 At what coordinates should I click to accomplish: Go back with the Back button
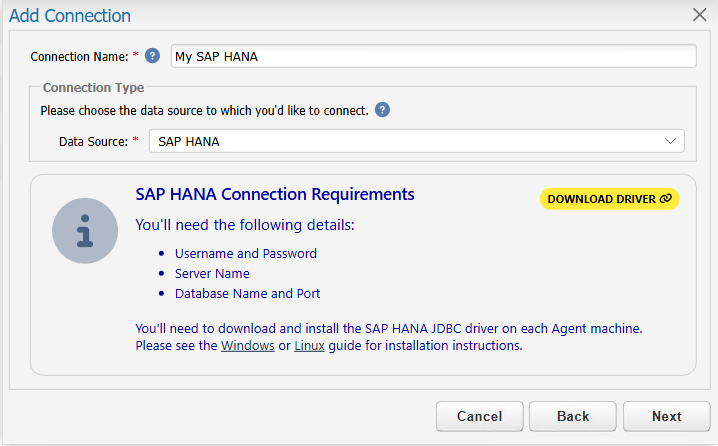point(573,416)
